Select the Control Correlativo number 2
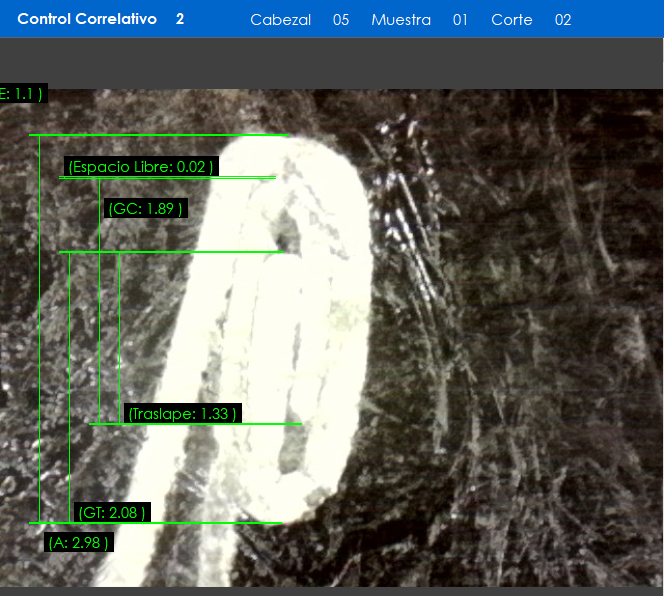Image resolution: width=664 pixels, height=596 pixels. [180, 19]
